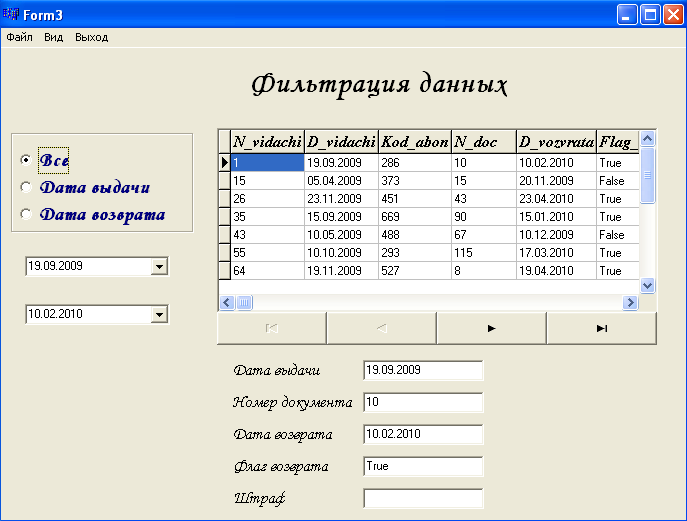Open the Файл menu

[x=19, y=37]
